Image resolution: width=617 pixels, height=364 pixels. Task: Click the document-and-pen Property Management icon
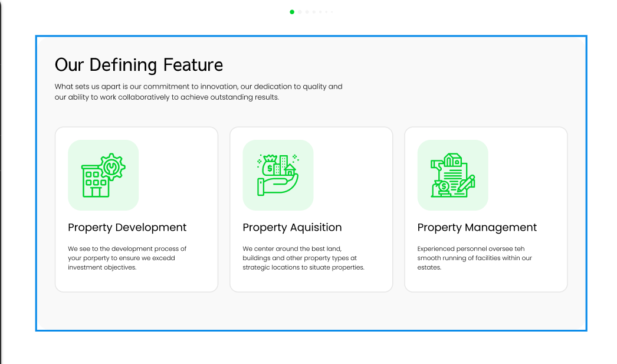tap(452, 175)
